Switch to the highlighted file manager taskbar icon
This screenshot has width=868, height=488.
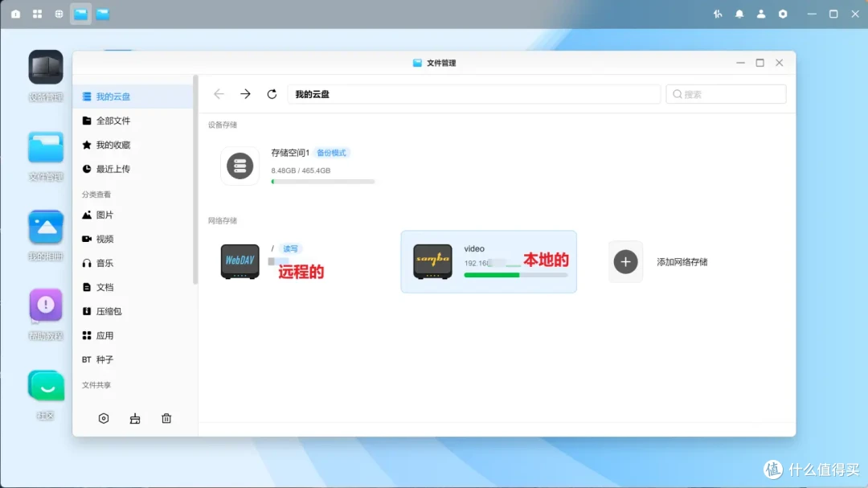(x=81, y=14)
